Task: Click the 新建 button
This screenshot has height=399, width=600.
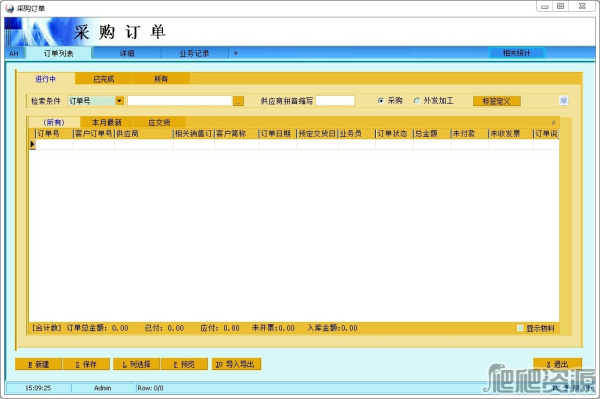Action: click(38, 364)
